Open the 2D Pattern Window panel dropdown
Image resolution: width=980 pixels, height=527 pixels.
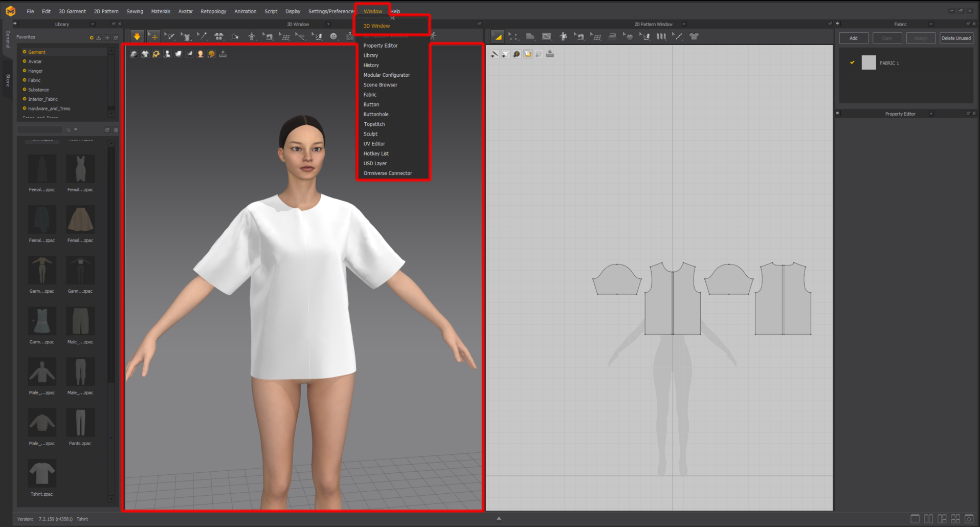pyautogui.click(x=684, y=24)
